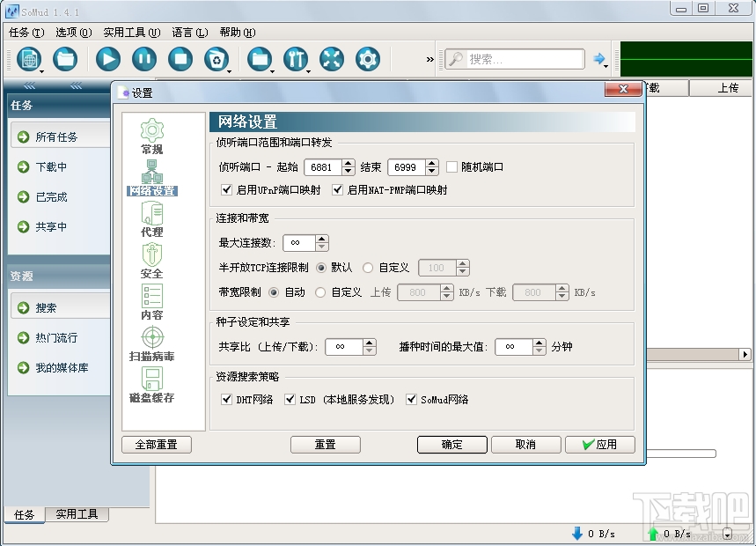756x546 pixels.
Task: Toggle the LSD local service discovery checkbox
Action: tap(290, 399)
